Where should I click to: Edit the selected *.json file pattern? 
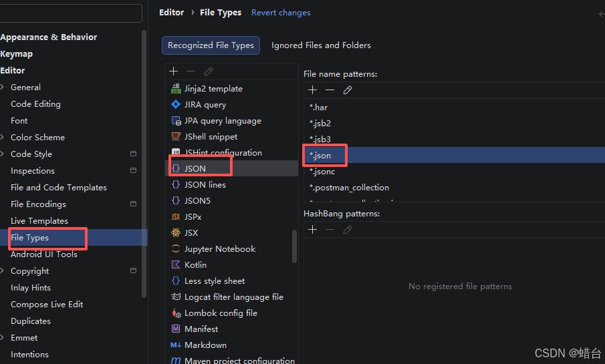pyautogui.click(x=347, y=90)
